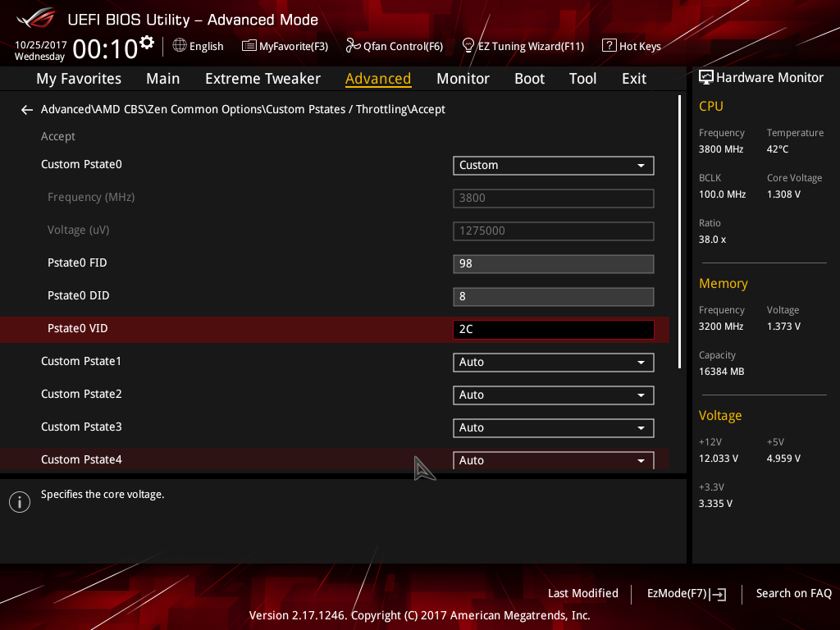Click the English language button
The image size is (840, 630).
tap(206, 47)
